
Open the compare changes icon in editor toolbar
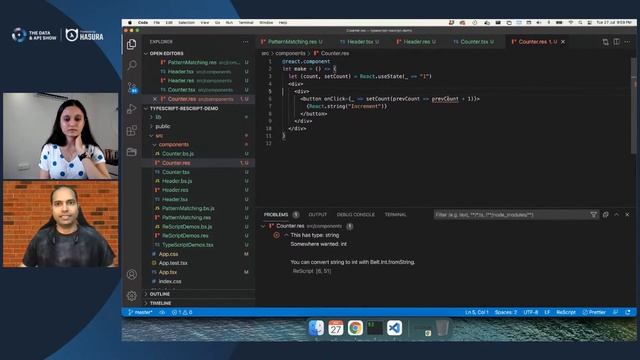coord(605,42)
